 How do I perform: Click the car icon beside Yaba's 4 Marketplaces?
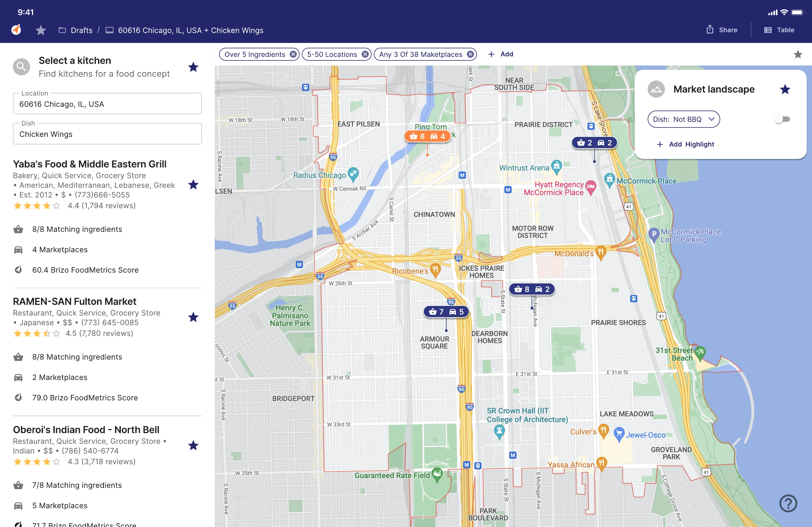tap(19, 250)
